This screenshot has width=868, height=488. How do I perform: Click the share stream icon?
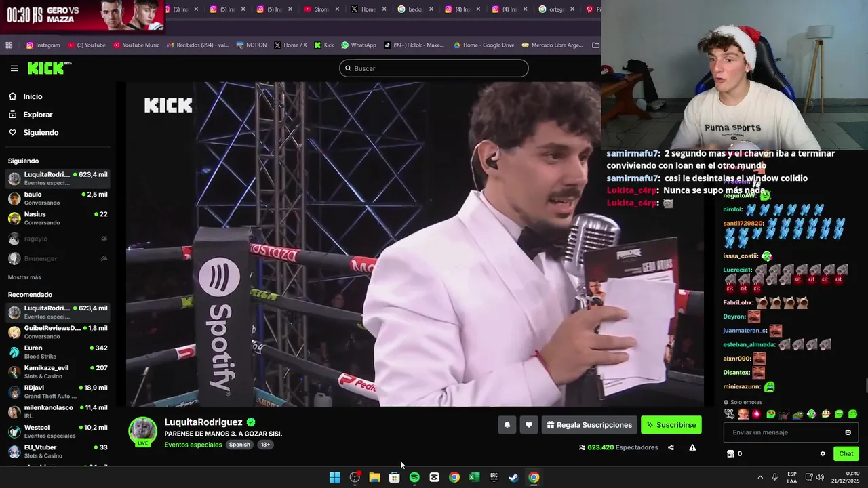coord(671,447)
